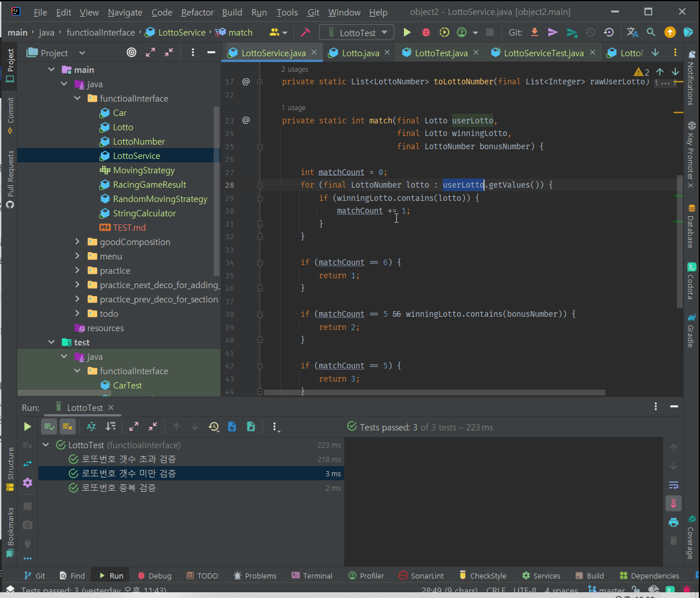Select opened file target icon in Project panel
Image resolution: width=700 pixels, height=598 pixels.
(132, 53)
